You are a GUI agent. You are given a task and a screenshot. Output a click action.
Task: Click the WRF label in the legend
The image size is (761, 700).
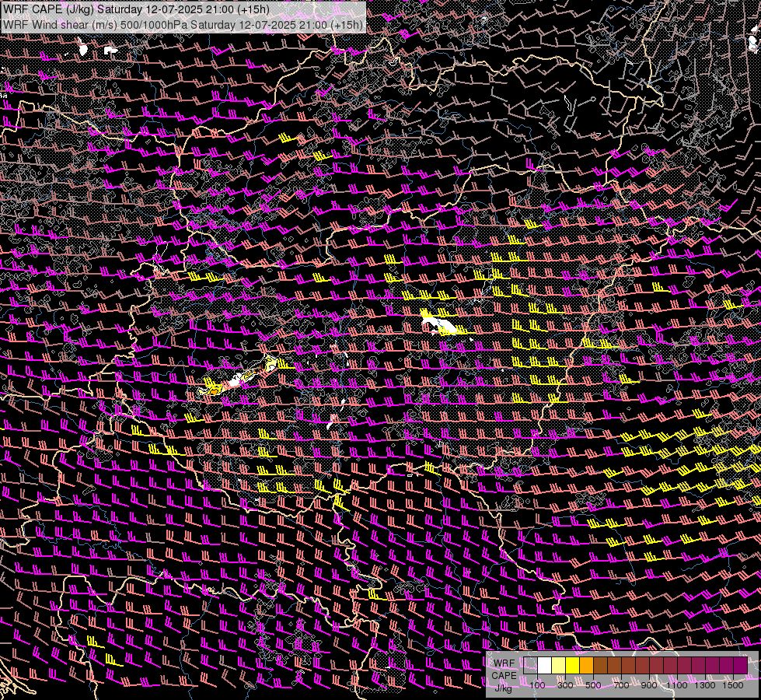504,663
